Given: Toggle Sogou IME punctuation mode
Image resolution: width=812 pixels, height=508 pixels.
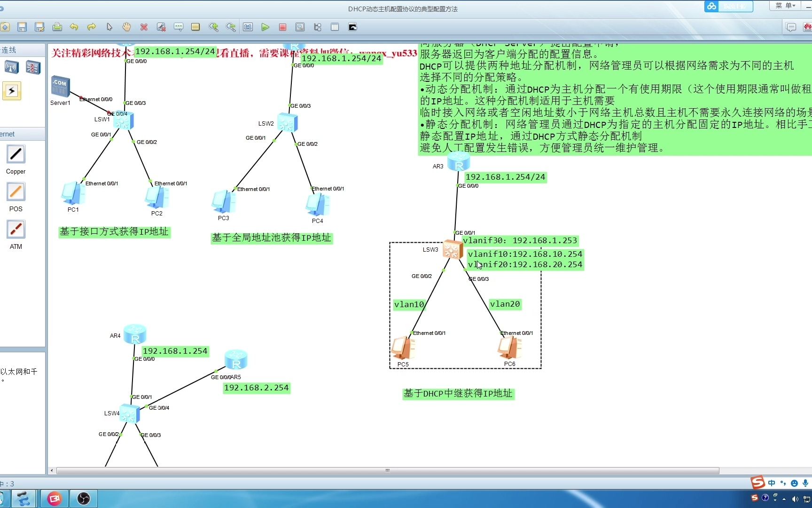Looking at the screenshot, I should tap(783, 483).
